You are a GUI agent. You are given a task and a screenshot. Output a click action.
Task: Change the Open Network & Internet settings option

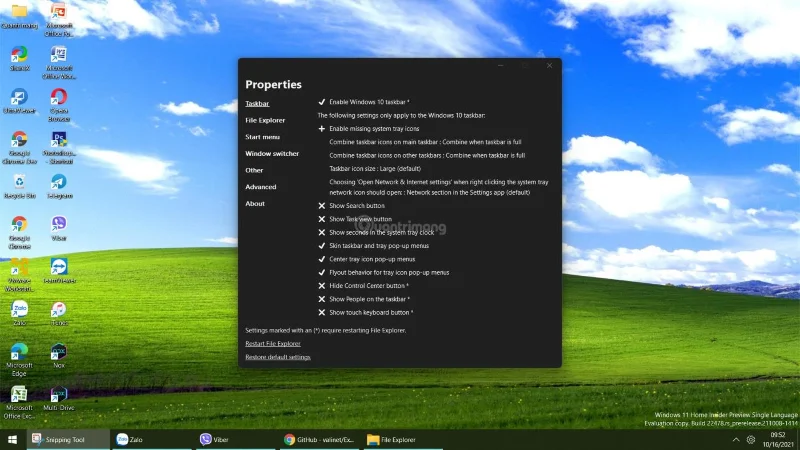[x=439, y=187]
